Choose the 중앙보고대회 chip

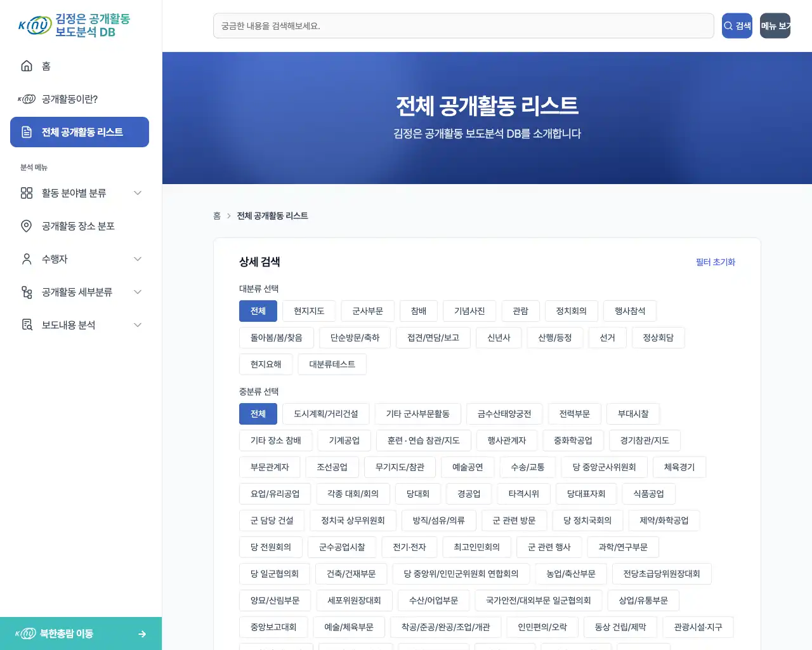(273, 627)
